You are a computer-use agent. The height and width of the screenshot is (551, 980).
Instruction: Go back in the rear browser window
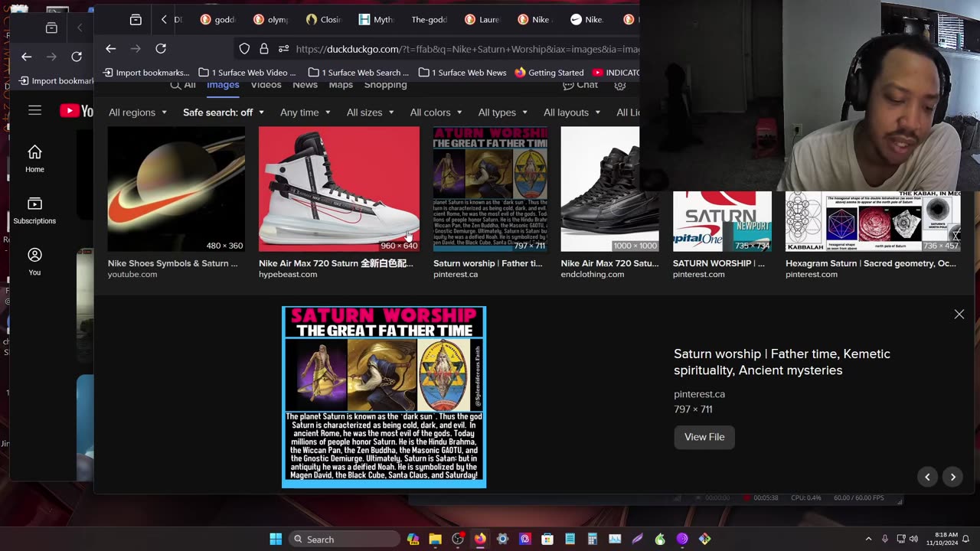[27, 57]
